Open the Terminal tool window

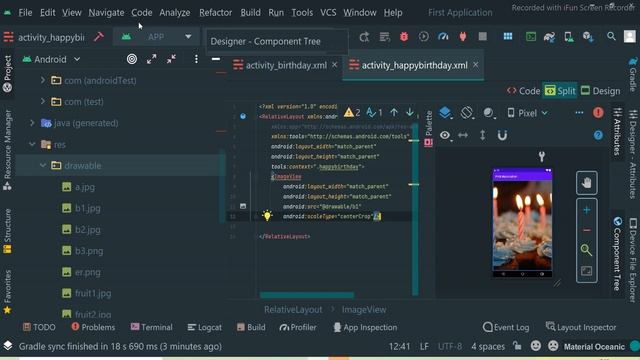[x=151, y=327]
